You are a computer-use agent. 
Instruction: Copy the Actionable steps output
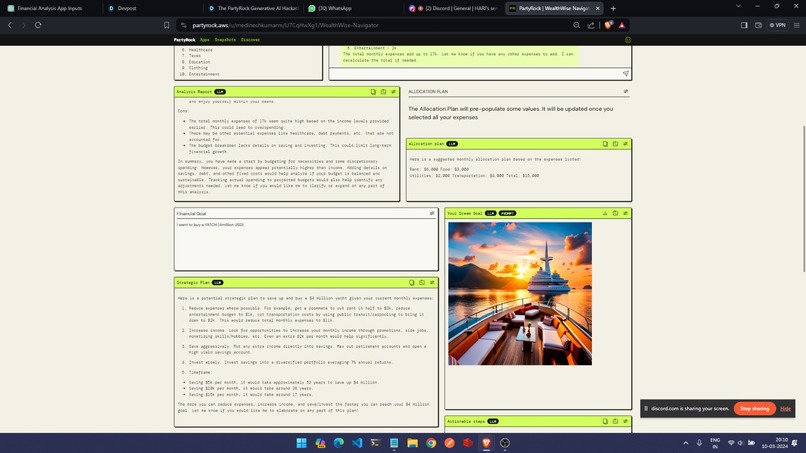(605, 422)
